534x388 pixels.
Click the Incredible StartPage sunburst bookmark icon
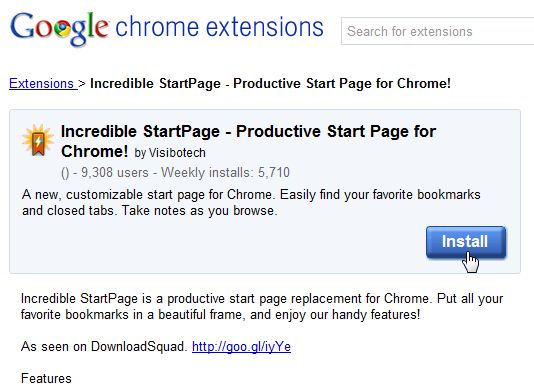(x=38, y=140)
